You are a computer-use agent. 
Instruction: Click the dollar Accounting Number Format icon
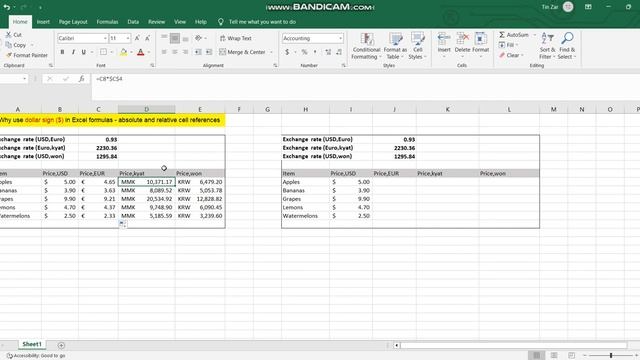287,52
